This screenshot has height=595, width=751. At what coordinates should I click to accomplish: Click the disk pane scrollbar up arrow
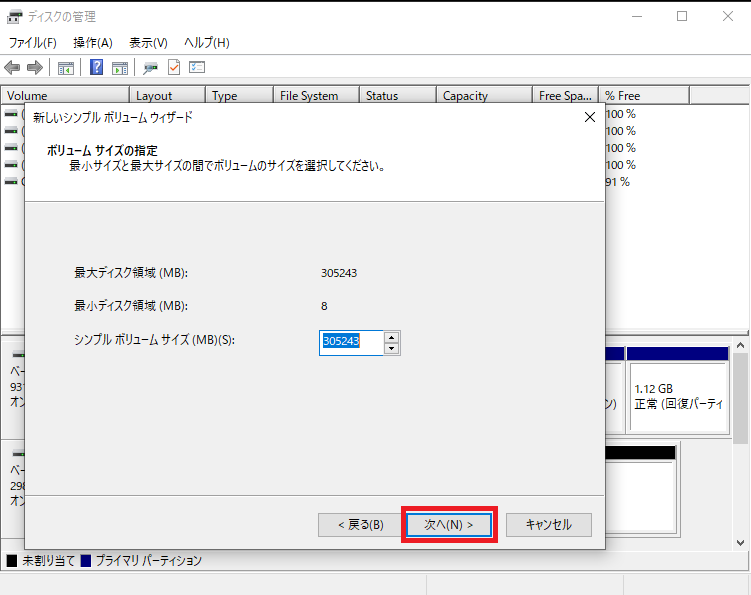pyautogui.click(x=740, y=345)
